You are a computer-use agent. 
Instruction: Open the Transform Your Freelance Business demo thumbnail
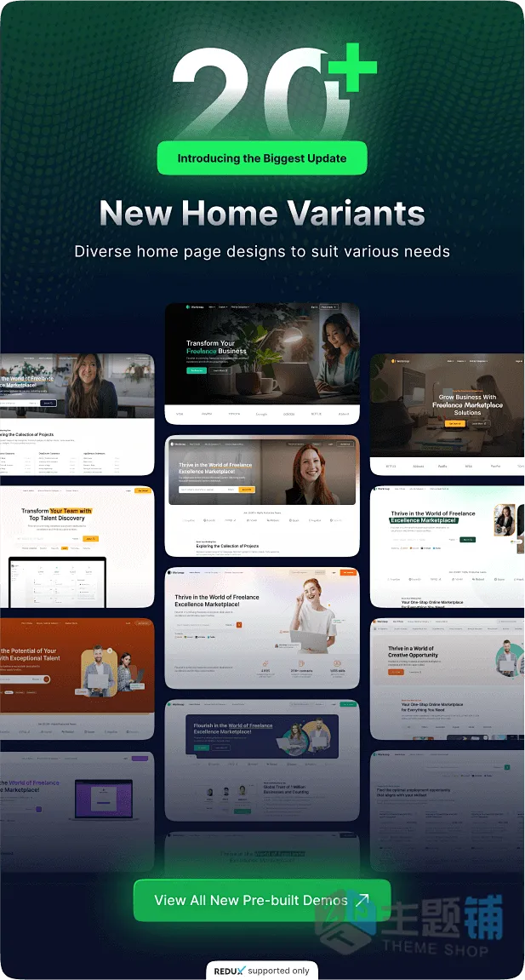click(x=262, y=364)
